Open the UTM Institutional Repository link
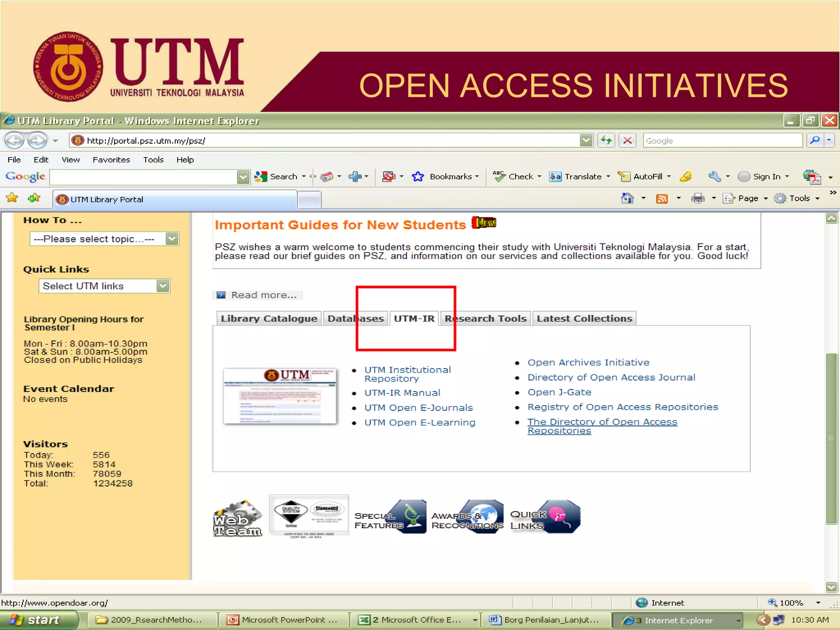Viewport: 840px width, 630px height. point(407,374)
